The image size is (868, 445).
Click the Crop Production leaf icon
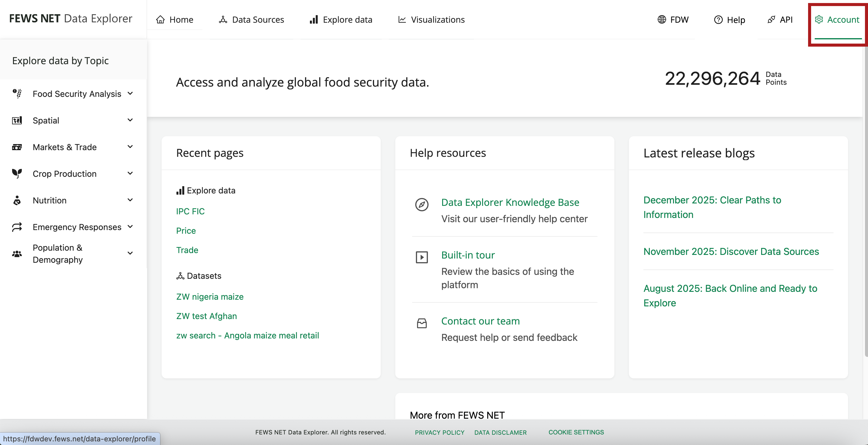click(x=17, y=173)
